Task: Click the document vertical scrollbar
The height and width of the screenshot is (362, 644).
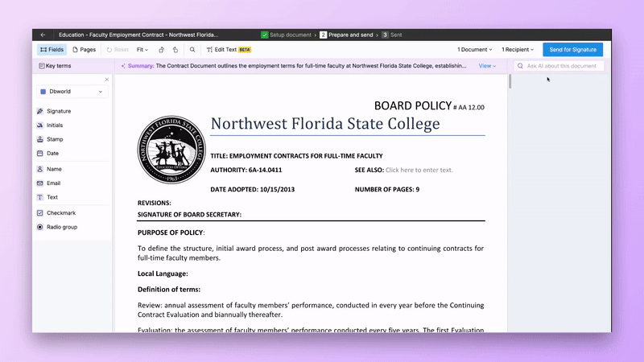Action: click(510, 81)
